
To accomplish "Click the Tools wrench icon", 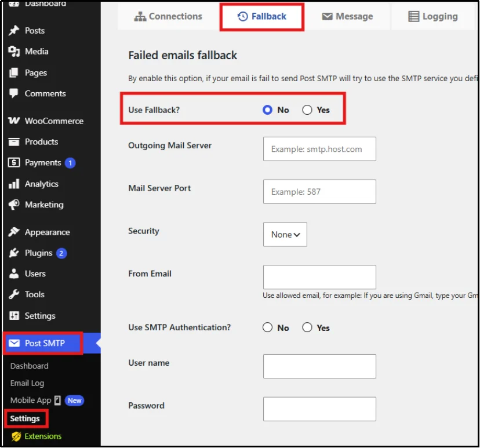I will [14, 294].
